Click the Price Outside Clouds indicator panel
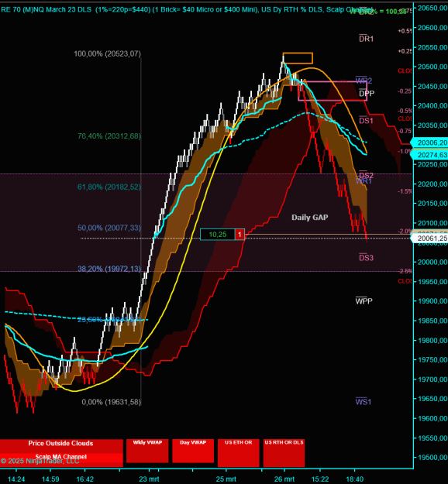448x484 pixels. click(61, 446)
